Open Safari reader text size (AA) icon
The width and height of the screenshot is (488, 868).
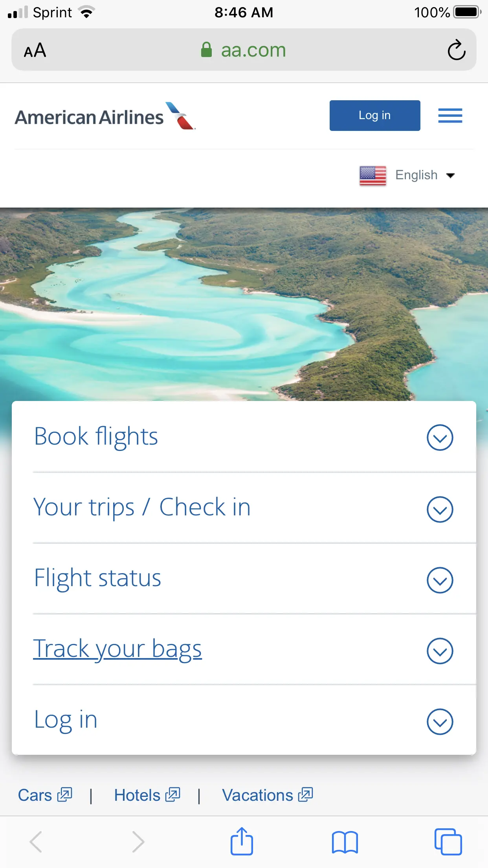point(35,50)
